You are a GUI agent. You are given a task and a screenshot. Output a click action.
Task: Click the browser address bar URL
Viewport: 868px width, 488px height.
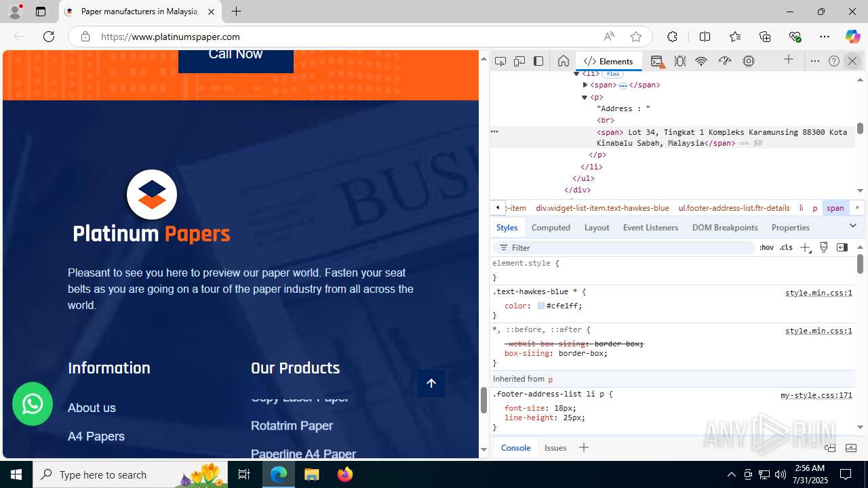click(x=170, y=37)
